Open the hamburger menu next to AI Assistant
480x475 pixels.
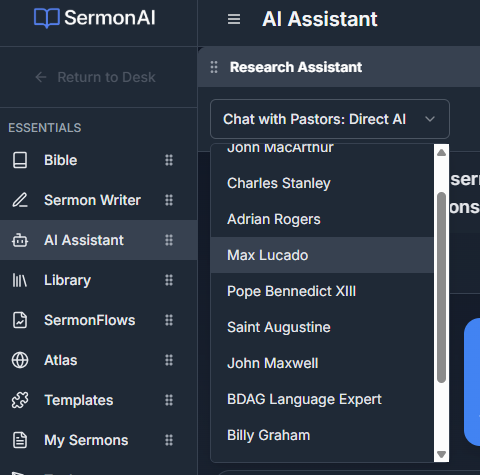[234, 19]
